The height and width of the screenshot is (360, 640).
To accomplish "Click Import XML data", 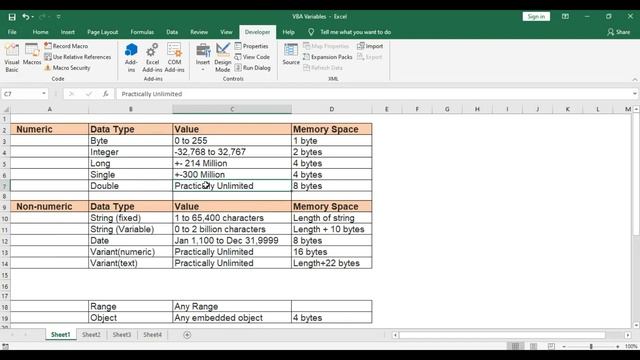I will (370, 46).
